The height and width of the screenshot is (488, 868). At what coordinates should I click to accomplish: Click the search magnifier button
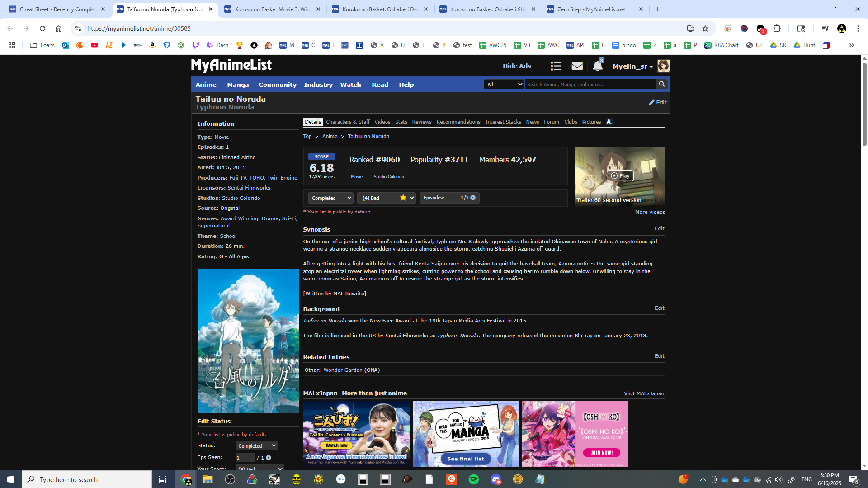pos(662,84)
